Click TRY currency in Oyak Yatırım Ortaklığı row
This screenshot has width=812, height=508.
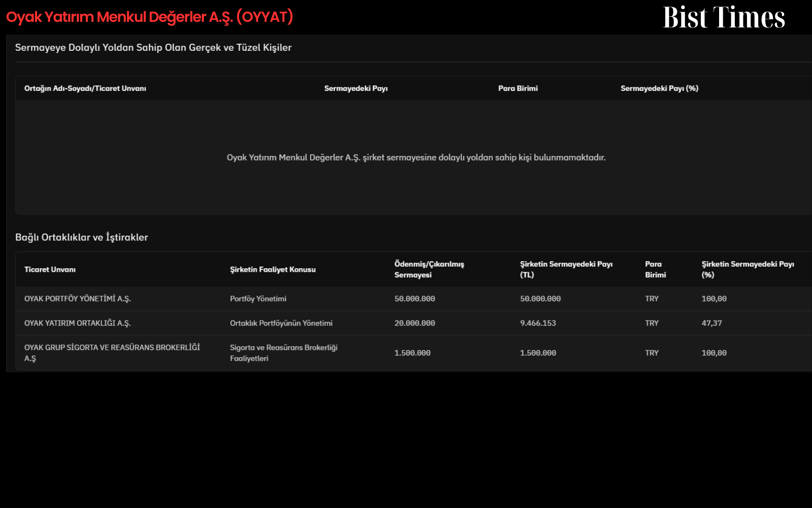pyautogui.click(x=652, y=323)
